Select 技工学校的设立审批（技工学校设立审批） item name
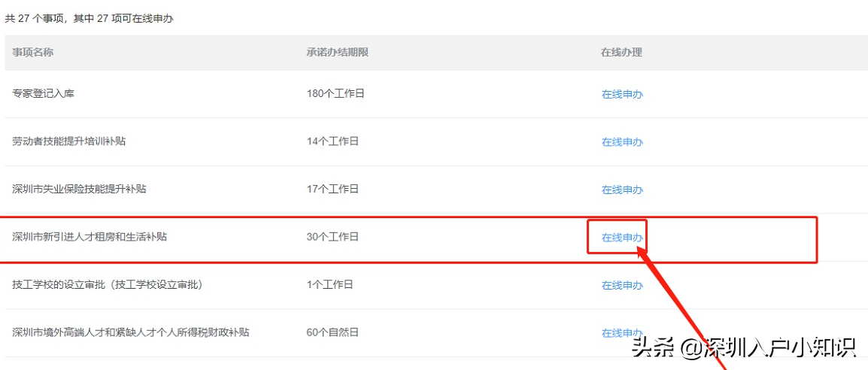This screenshot has height=370, width=868. click(107, 285)
